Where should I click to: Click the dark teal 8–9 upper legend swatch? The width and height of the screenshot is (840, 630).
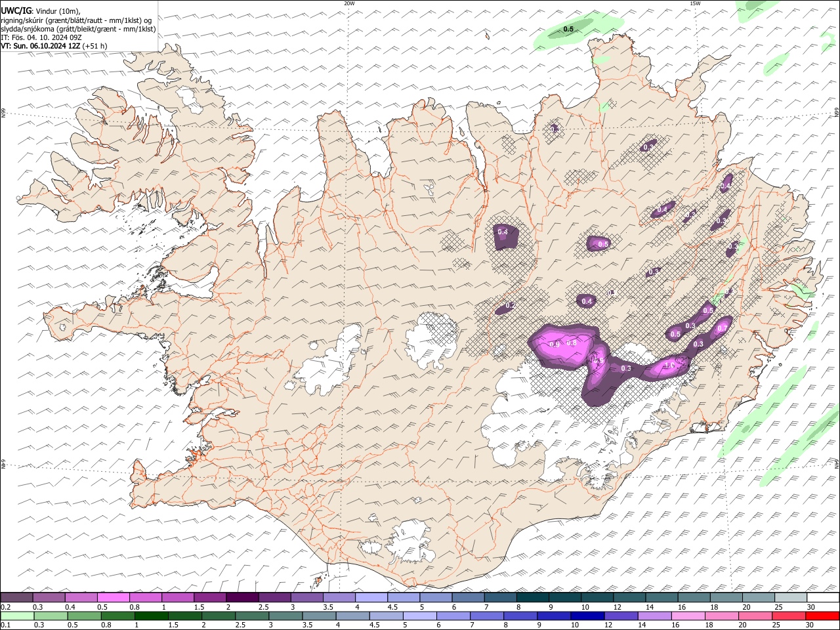pyautogui.click(x=532, y=597)
